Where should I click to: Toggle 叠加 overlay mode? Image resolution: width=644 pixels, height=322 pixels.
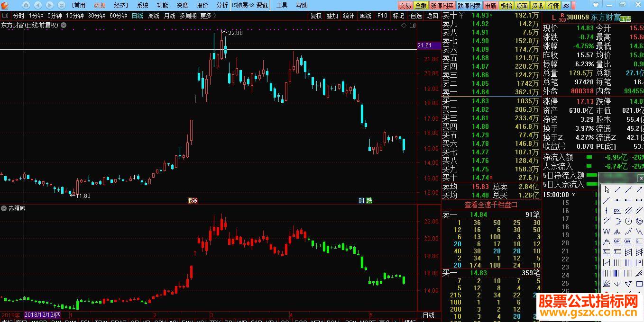pyautogui.click(x=332, y=16)
